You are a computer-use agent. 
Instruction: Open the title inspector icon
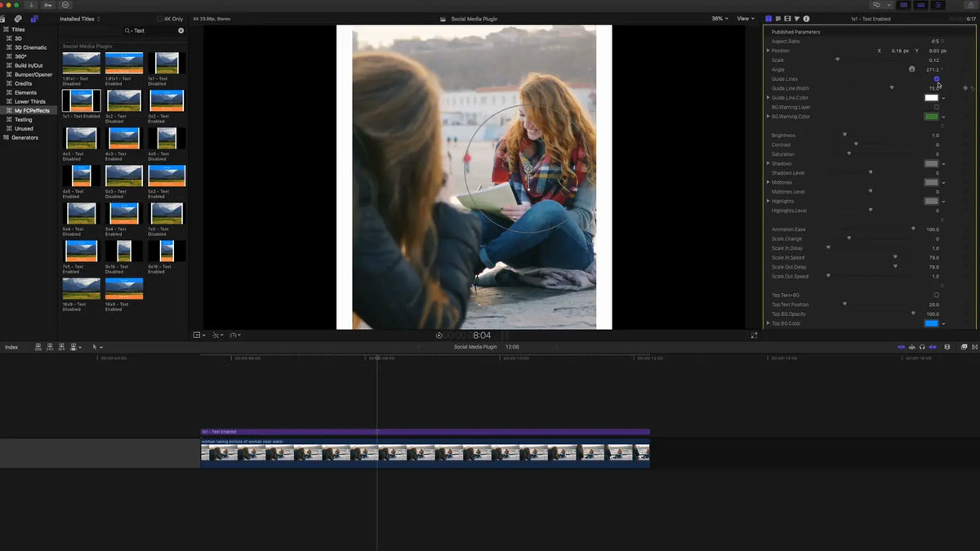click(x=768, y=19)
